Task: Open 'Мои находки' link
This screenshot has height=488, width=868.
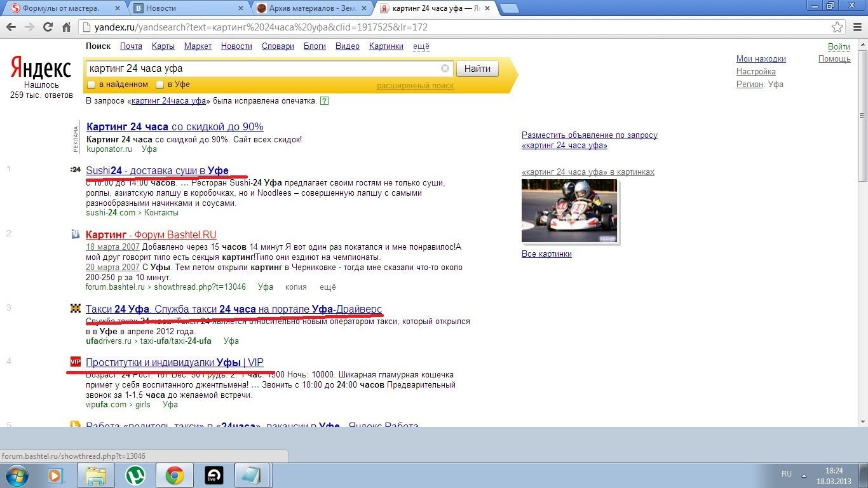Action: (x=761, y=59)
